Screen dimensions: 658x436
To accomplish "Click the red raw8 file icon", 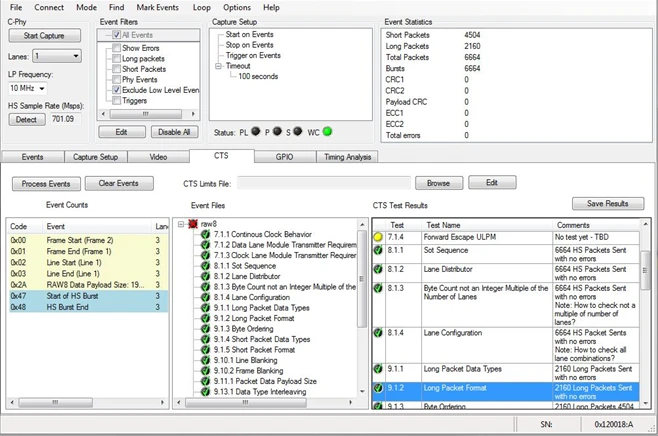I will tap(191, 225).
